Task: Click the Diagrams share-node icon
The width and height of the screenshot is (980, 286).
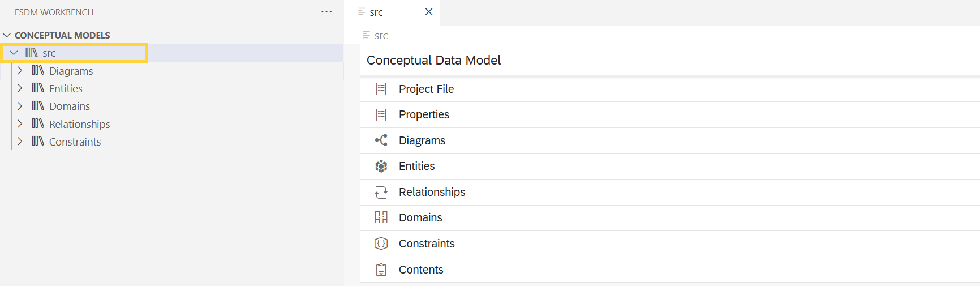Action: coord(381,140)
